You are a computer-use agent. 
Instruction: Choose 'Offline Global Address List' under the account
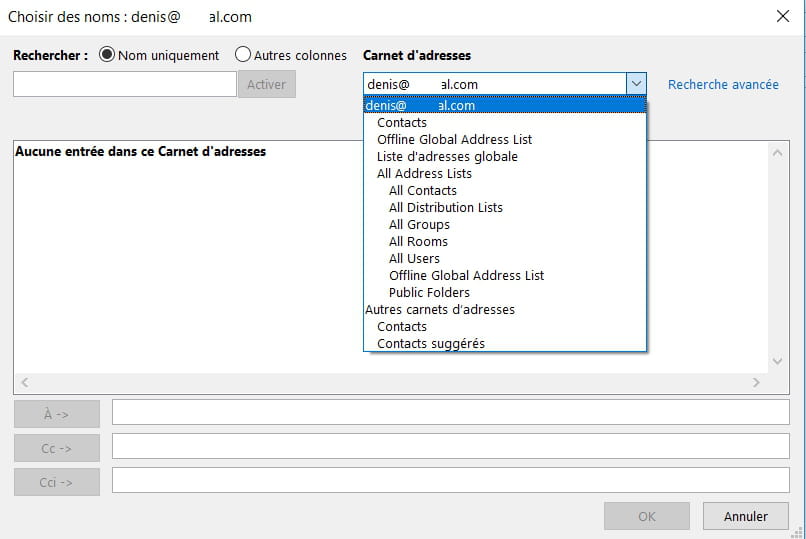pyautogui.click(x=454, y=140)
